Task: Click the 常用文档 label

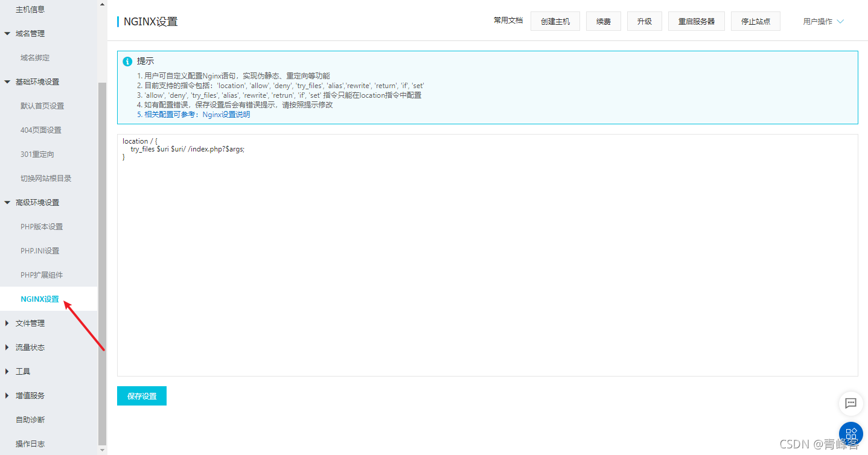Action: (x=508, y=21)
